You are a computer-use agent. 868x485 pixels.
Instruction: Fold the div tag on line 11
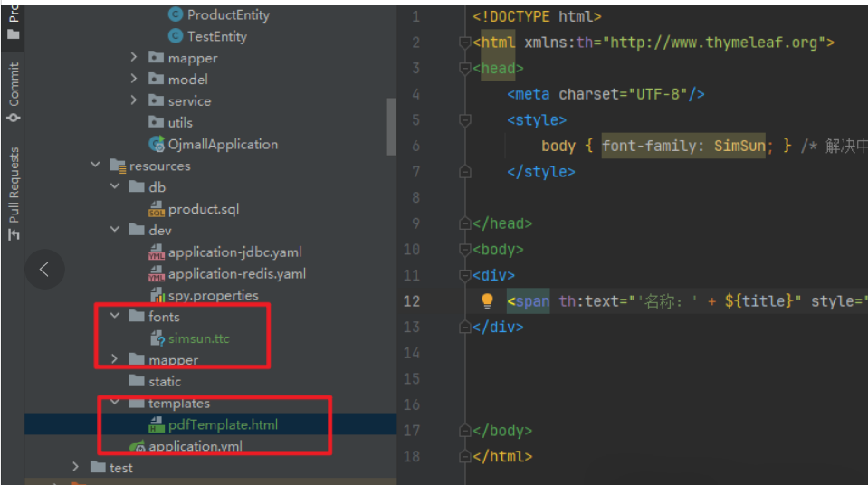click(465, 275)
